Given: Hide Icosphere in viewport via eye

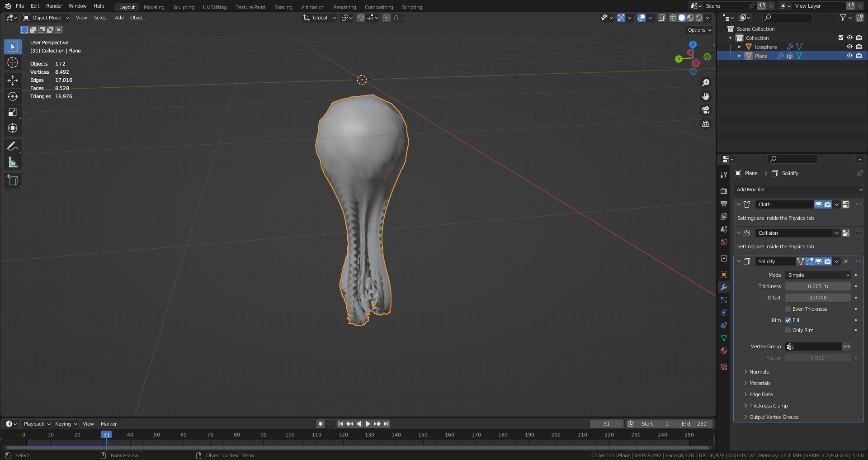Looking at the screenshot, I should coord(849,47).
